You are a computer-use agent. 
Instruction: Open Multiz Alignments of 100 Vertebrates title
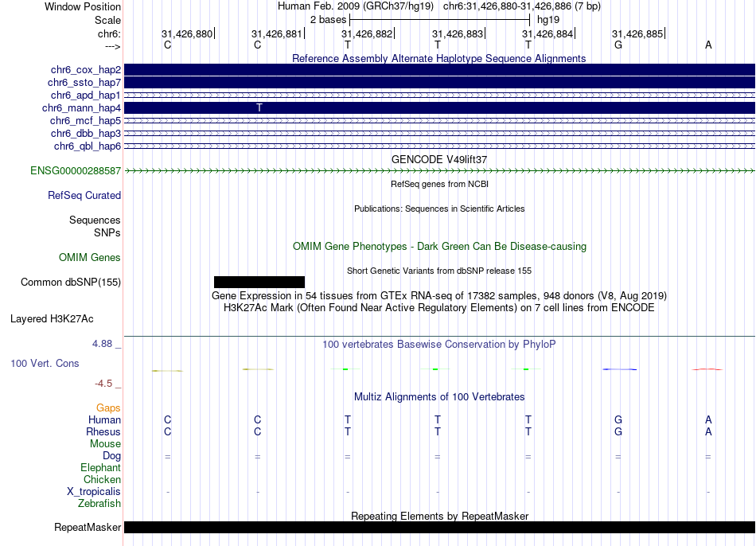point(439,397)
